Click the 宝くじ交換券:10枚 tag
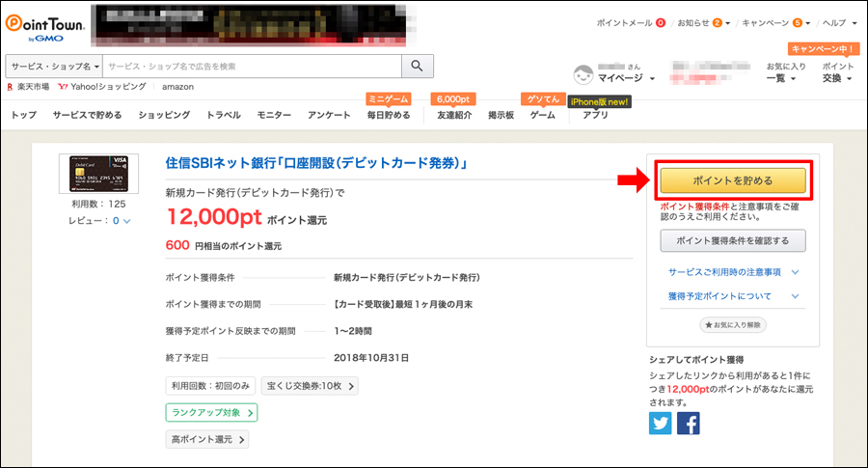The height and width of the screenshot is (468, 868). coord(310,385)
